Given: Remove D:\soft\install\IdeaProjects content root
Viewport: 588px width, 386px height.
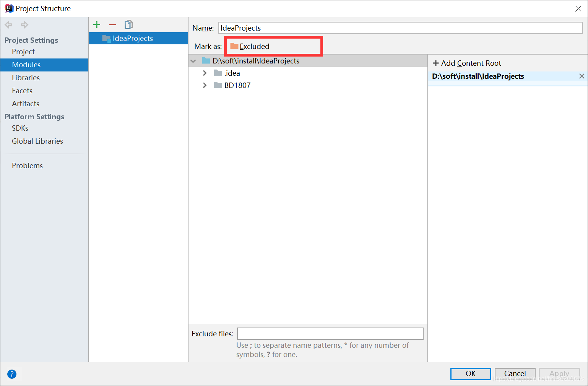Looking at the screenshot, I should pos(582,76).
